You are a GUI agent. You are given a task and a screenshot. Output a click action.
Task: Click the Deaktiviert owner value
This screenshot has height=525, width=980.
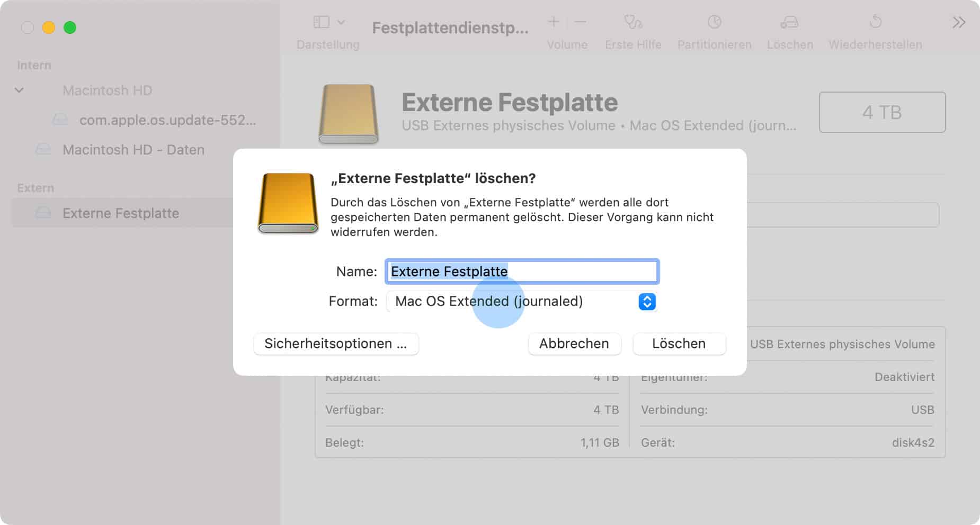(904, 377)
